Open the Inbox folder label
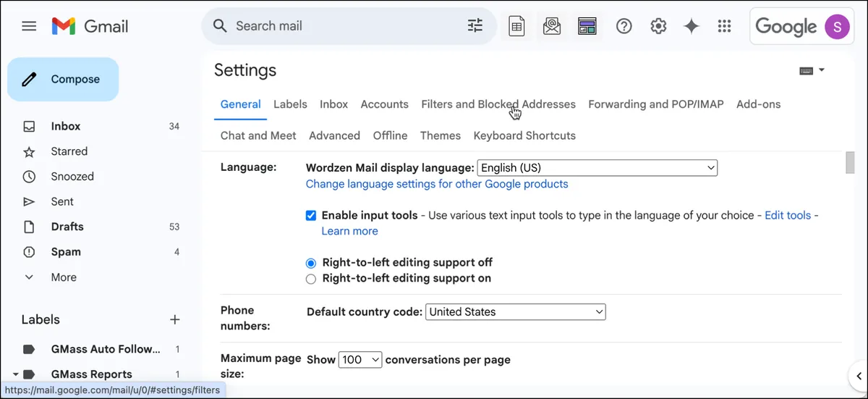The width and height of the screenshot is (868, 399). [x=66, y=126]
